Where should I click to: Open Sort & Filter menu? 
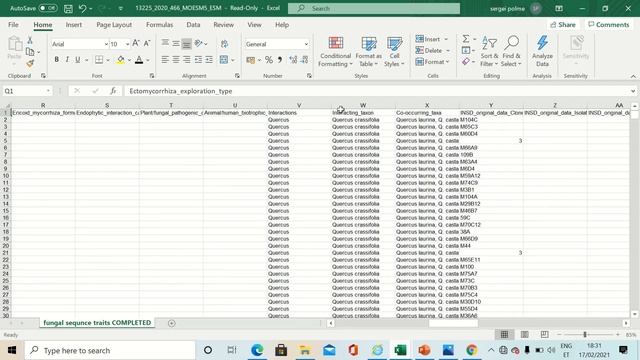(x=489, y=52)
